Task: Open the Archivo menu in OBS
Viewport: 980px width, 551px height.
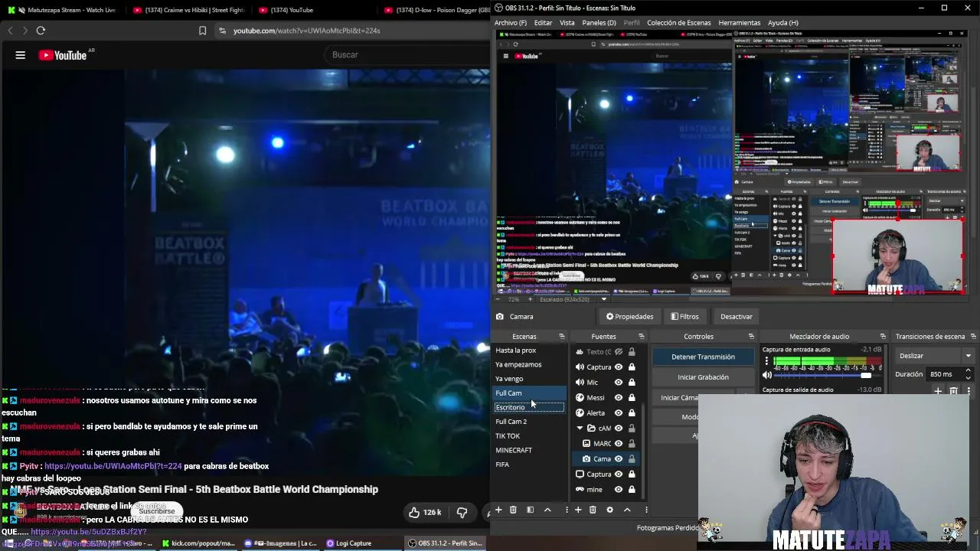Action: pos(511,23)
